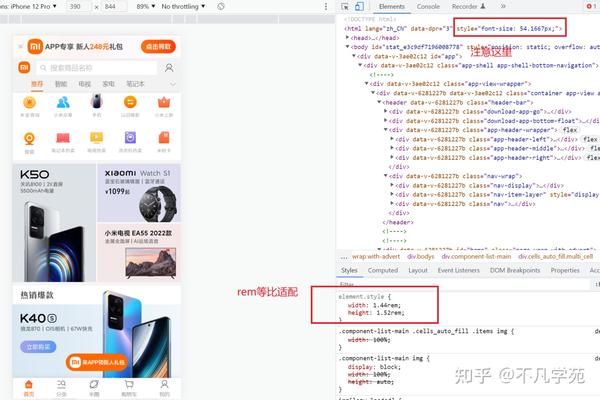Screen dimensions: 600x400
Task: Toggle the device toolbar icon
Action: coord(359,7)
